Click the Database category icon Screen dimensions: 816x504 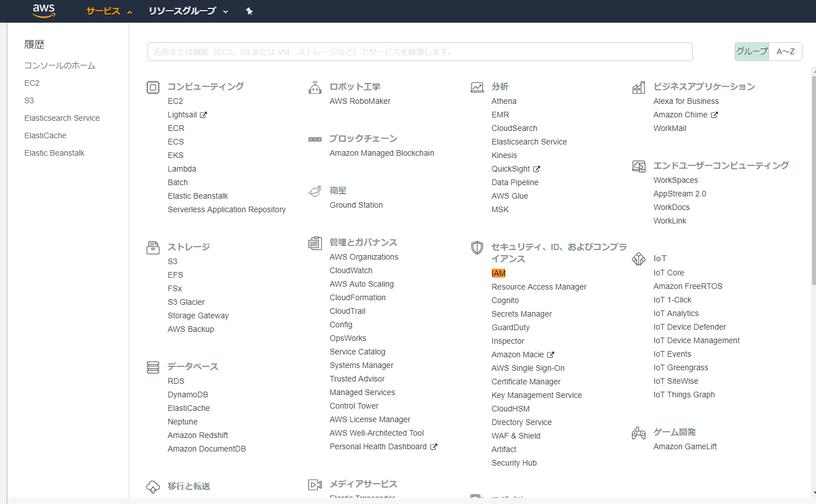153,367
